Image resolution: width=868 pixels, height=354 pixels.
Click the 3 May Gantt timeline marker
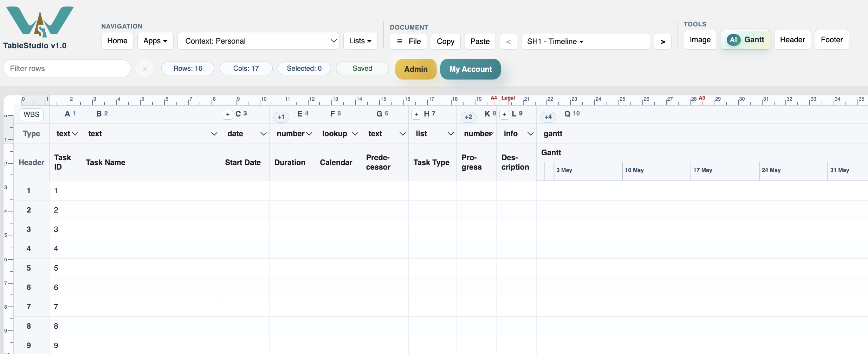[564, 170]
